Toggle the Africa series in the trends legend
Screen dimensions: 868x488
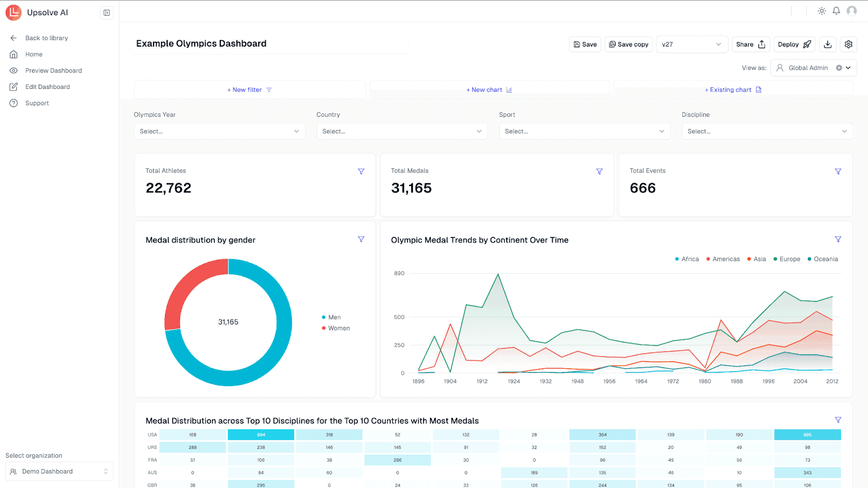click(x=687, y=259)
